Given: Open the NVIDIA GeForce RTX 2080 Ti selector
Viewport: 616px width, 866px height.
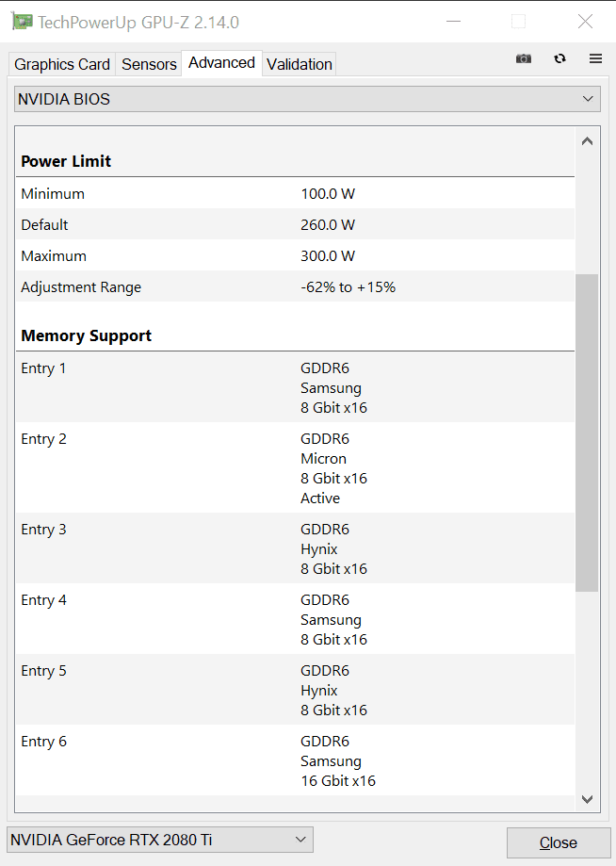Looking at the screenshot, I should pyautogui.click(x=159, y=840).
